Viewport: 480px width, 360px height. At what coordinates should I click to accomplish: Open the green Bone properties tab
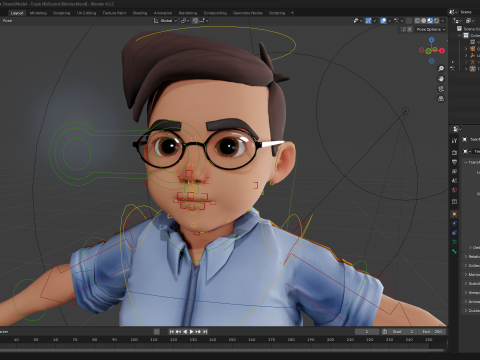(454, 251)
